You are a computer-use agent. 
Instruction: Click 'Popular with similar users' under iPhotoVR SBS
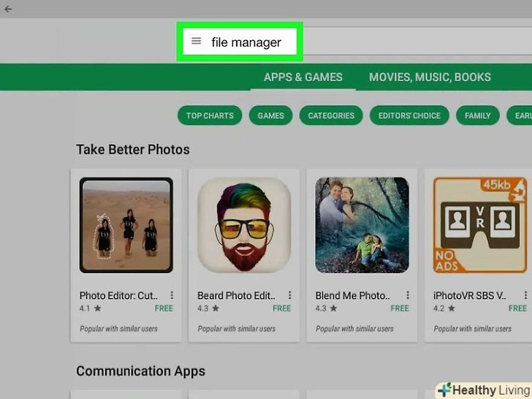[x=473, y=328]
